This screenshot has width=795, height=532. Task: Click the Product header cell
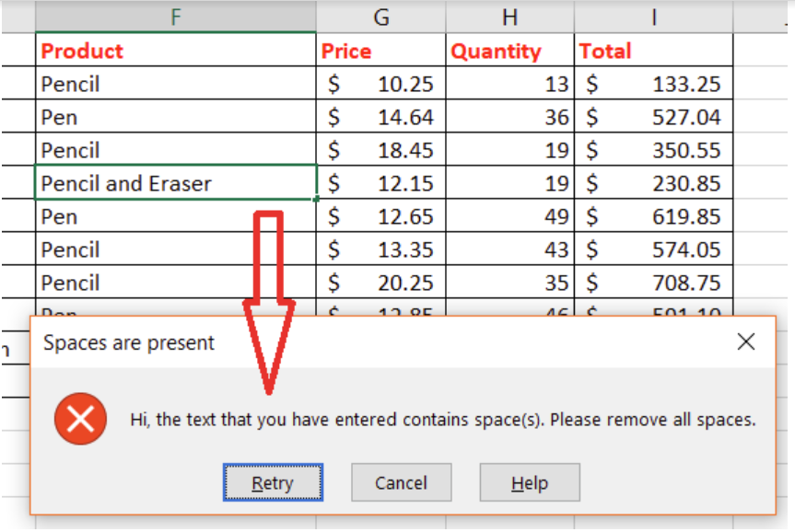[x=175, y=51]
